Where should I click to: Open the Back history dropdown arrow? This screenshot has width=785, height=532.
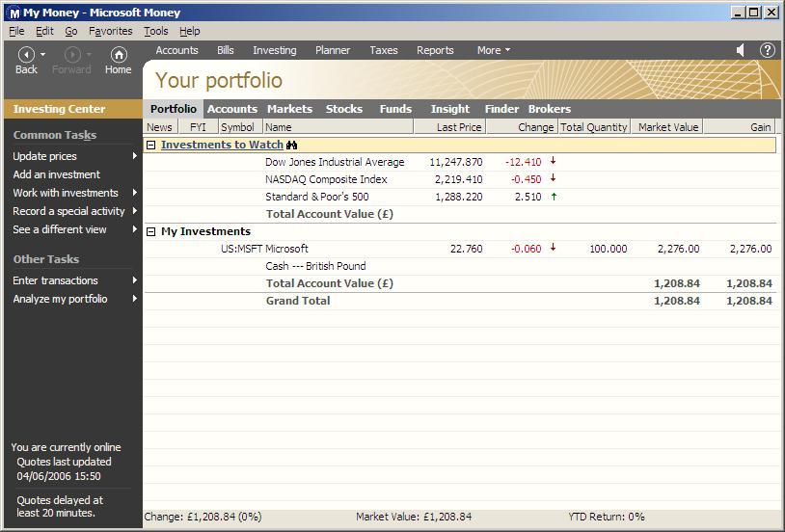point(43,54)
